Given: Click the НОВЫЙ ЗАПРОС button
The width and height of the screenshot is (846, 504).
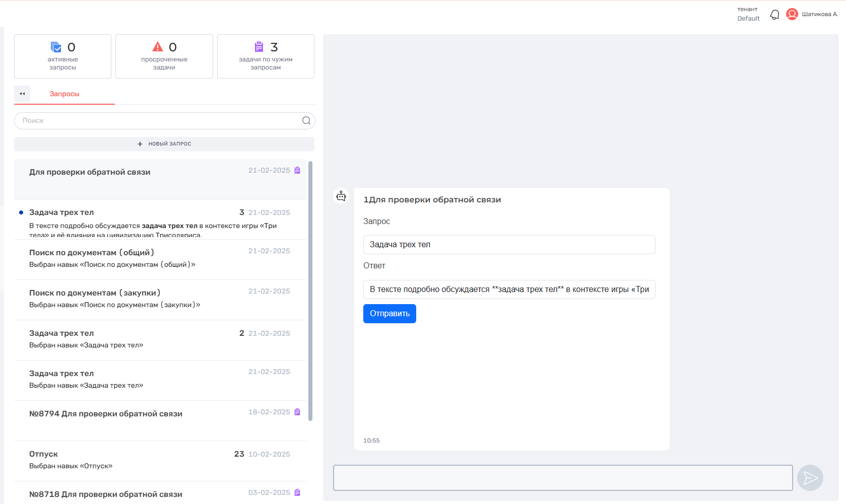Looking at the screenshot, I should click(x=164, y=144).
